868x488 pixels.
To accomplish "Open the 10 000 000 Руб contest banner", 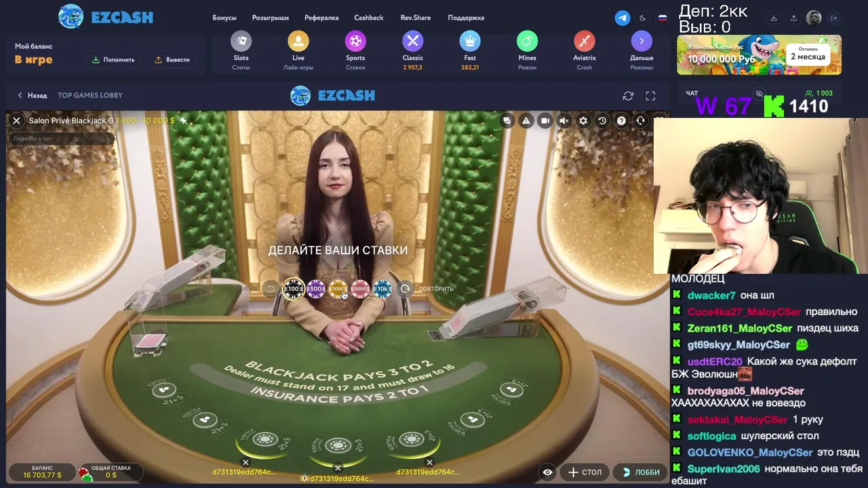I will 759,55.
